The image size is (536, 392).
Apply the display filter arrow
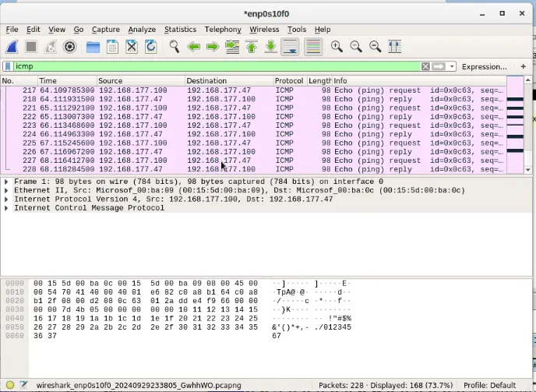click(x=439, y=66)
